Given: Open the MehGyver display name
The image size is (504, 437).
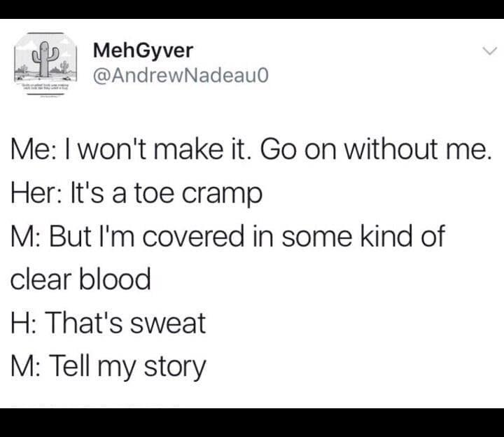Looking at the screenshot, I should tap(142, 50).
